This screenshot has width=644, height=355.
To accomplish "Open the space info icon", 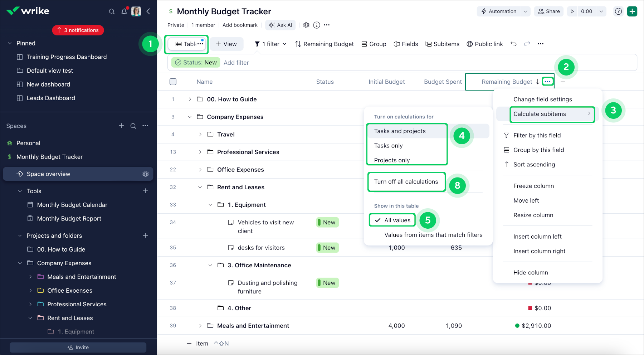I will pyautogui.click(x=317, y=25).
